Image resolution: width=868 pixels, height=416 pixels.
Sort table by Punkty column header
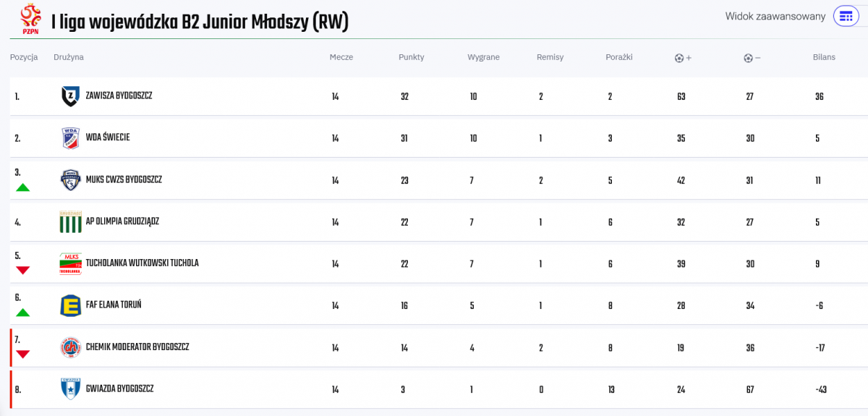[x=411, y=57]
